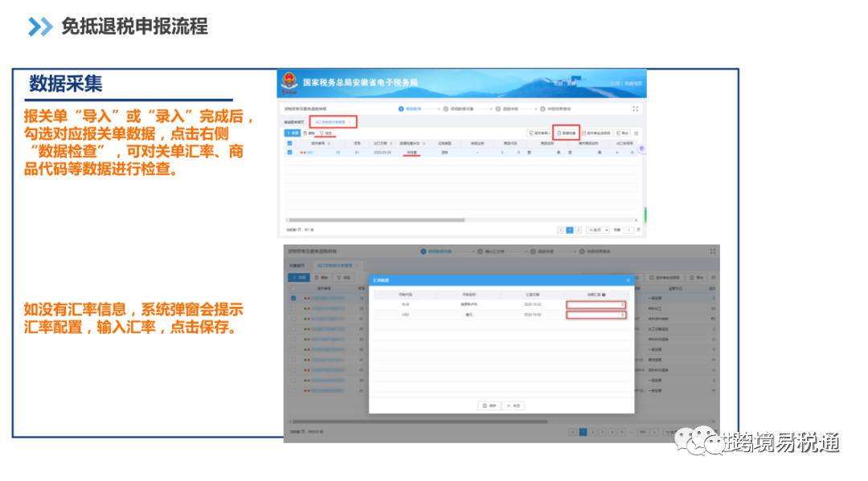868x481 pixels.
Task: Click the 报关单导入 import icon
Action: coord(541,132)
